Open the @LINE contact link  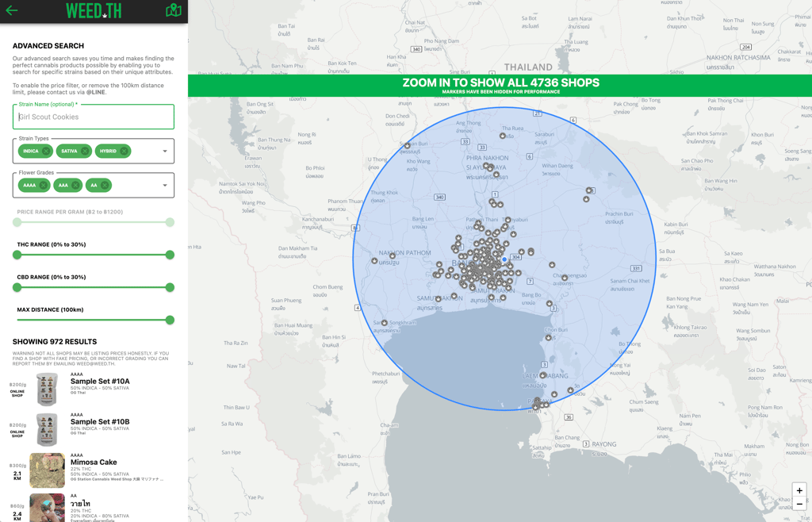coord(96,92)
